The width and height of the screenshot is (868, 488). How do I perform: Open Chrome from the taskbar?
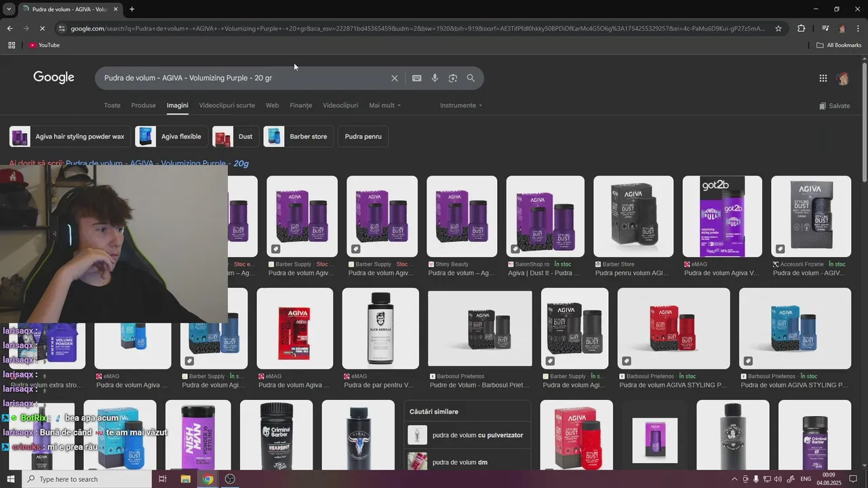pyautogui.click(x=208, y=479)
